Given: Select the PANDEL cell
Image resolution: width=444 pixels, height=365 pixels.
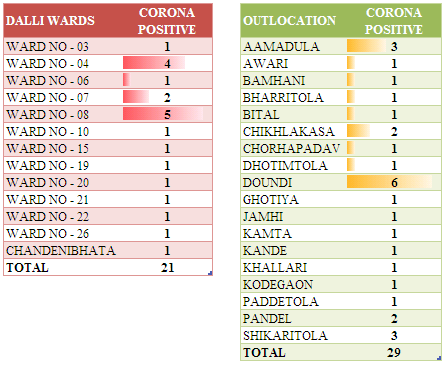Looking at the screenshot, I should coord(293,318).
